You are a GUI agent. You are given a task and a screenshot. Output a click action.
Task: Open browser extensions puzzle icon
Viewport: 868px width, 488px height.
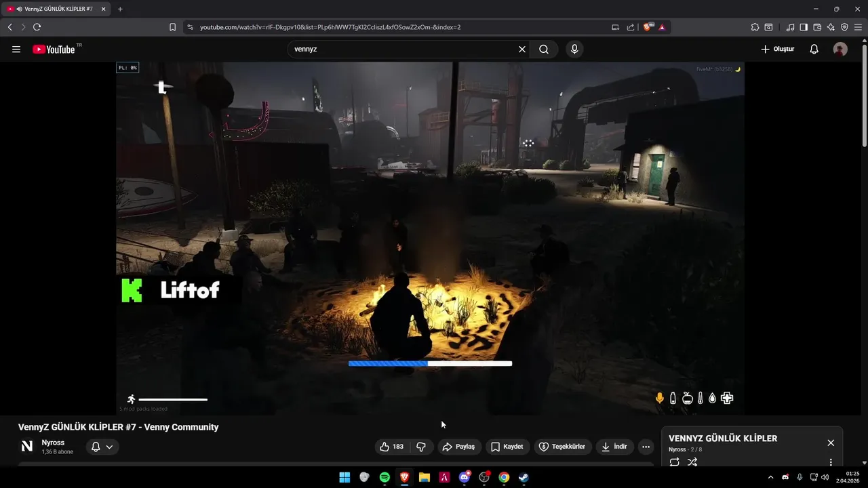tap(755, 27)
